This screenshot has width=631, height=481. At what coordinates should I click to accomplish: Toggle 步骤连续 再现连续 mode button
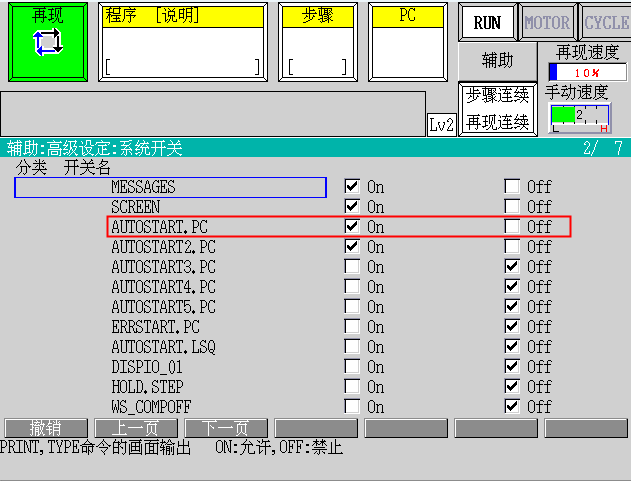(x=498, y=109)
